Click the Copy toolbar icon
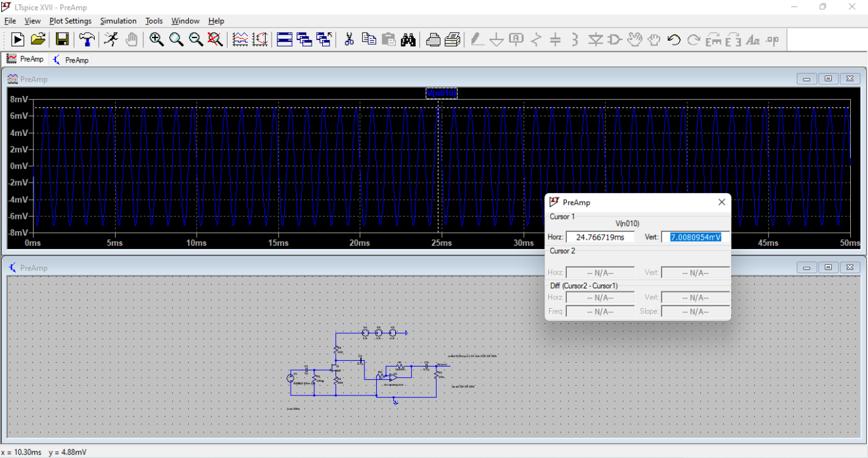 pos(369,39)
